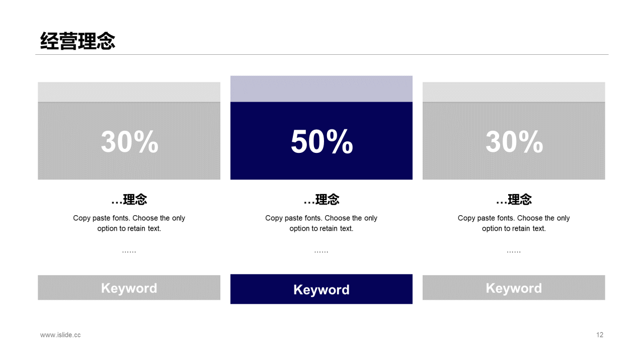The image size is (644, 362).
Task: Click the right Keyword gray button
Action: coord(514,288)
